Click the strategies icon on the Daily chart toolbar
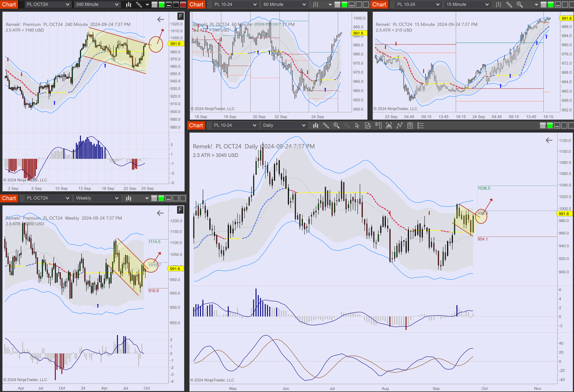The height and width of the screenshot is (392, 574). [410, 126]
